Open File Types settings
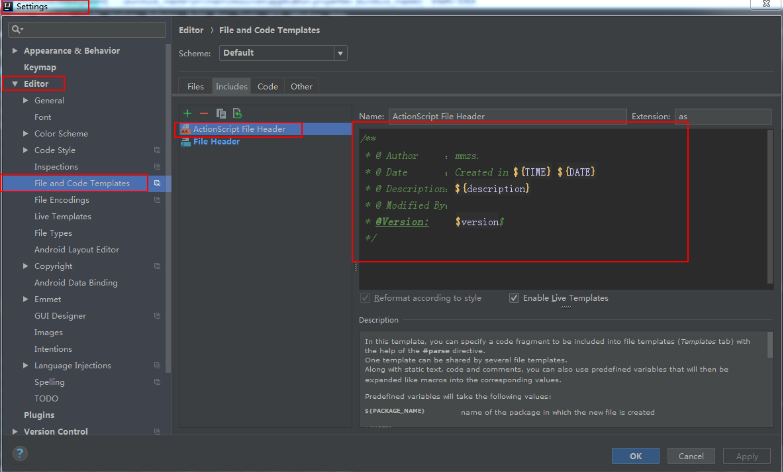The width and height of the screenshot is (783, 472). pyautogui.click(x=53, y=233)
